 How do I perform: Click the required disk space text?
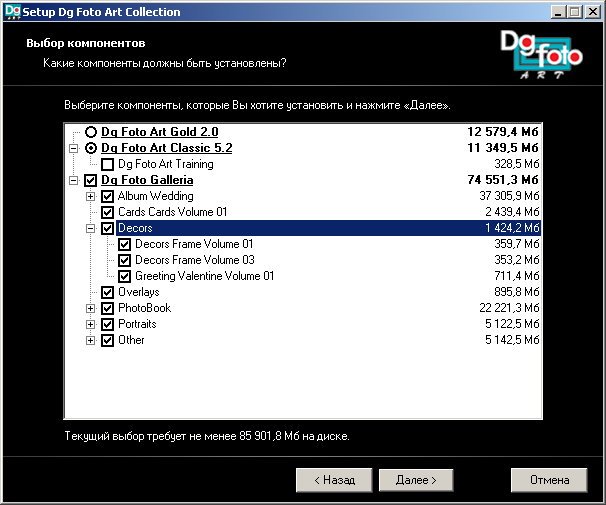pos(207,436)
